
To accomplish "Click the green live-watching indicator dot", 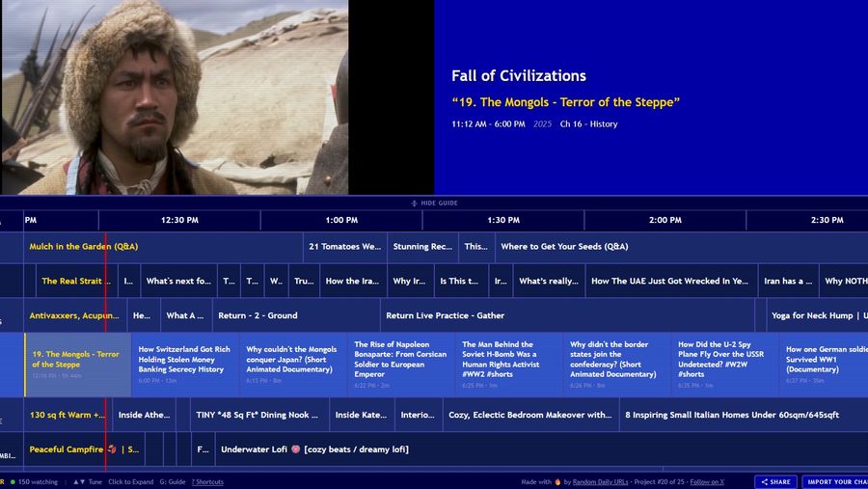I will [x=13, y=482].
